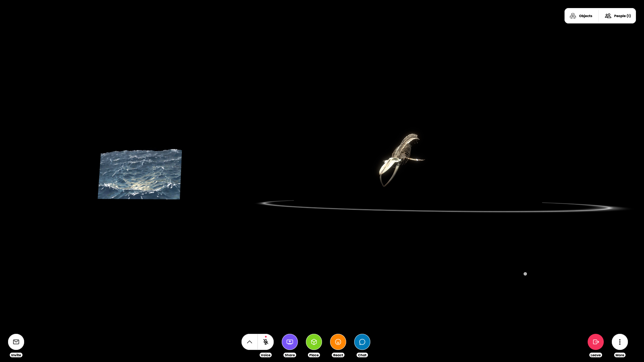Open the More options three-dot menu
This screenshot has height=362, width=644.
click(620, 342)
